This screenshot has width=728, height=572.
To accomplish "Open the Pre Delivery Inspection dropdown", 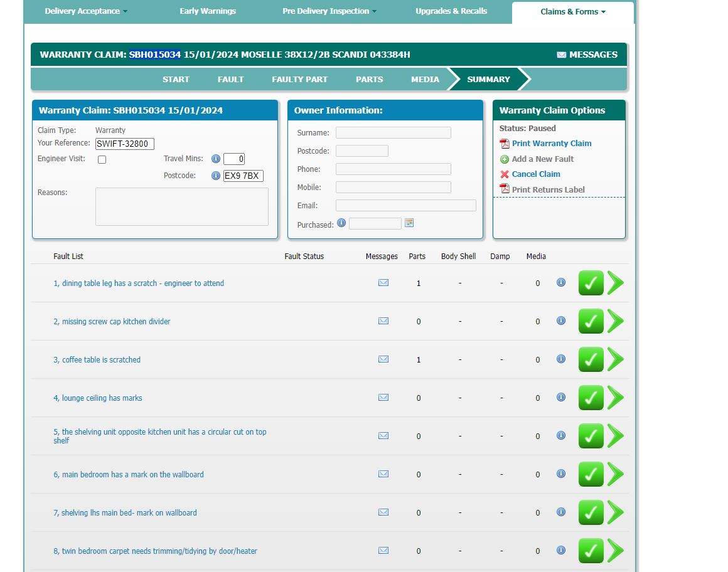I will click(x=329, y=11).
